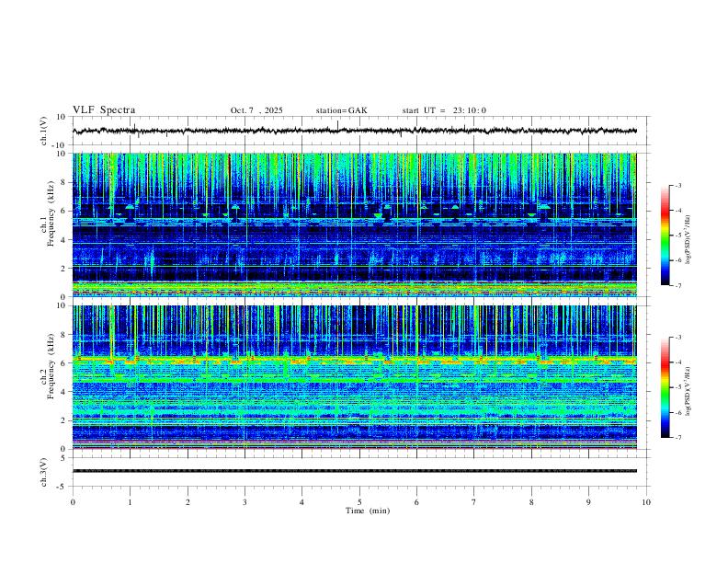Click the ch.1 voltage waveform trace
Viewport: 728px width, 563px height.
coord(355,131)
